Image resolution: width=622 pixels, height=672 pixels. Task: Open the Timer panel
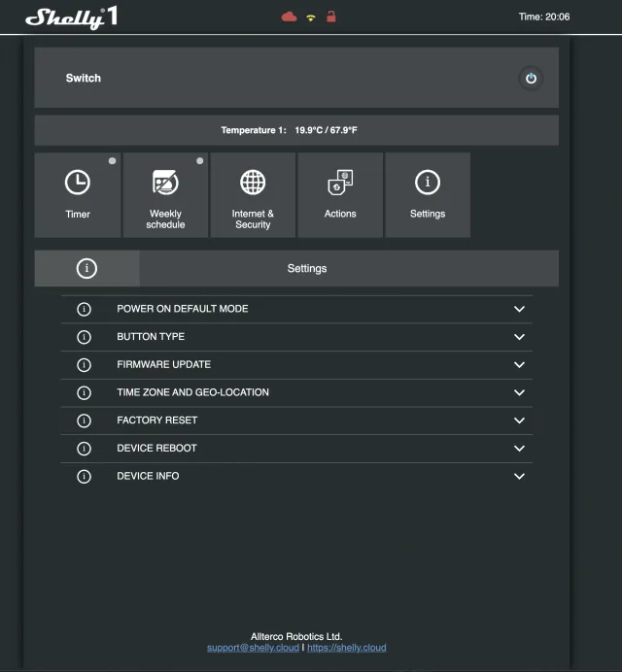click(x=78, y=194)
